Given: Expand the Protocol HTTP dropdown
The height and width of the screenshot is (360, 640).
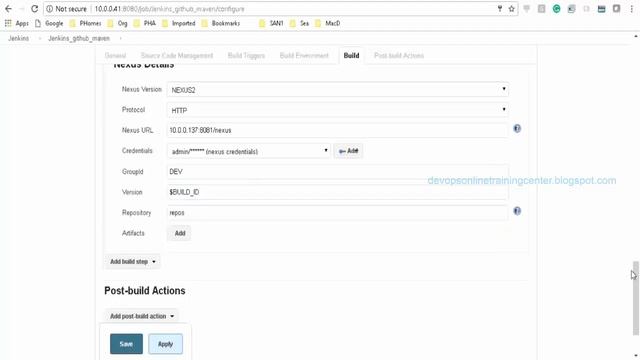Looking at the screenshot, I should [338, 110].
